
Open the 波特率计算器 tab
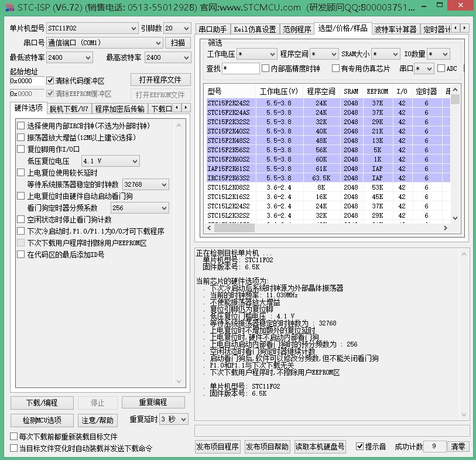click(395, 29)
